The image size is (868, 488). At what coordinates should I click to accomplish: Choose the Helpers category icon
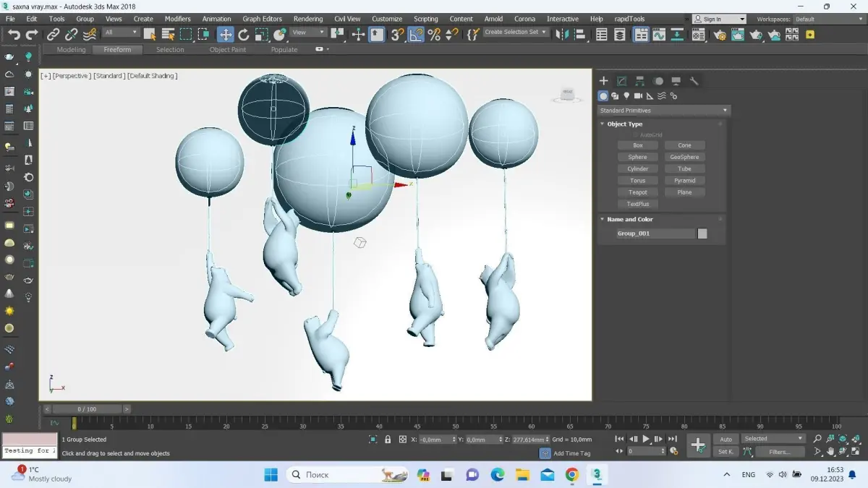pos(650,95)
